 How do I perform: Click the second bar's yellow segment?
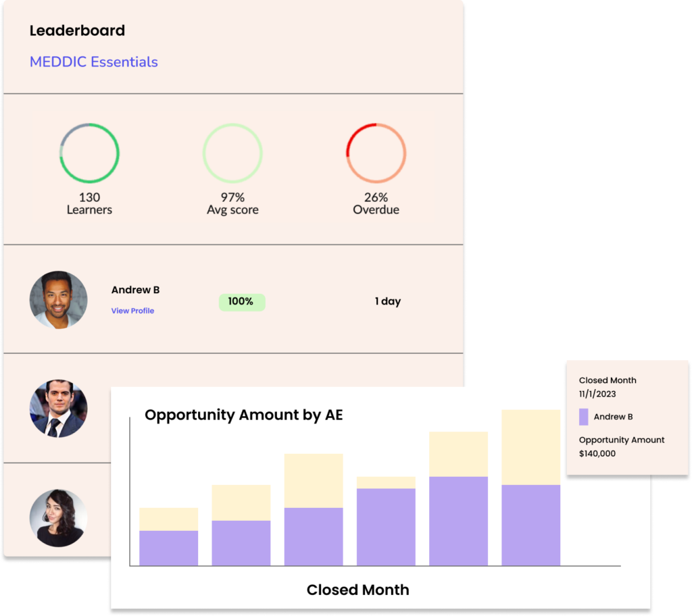(x=241, y=503)
